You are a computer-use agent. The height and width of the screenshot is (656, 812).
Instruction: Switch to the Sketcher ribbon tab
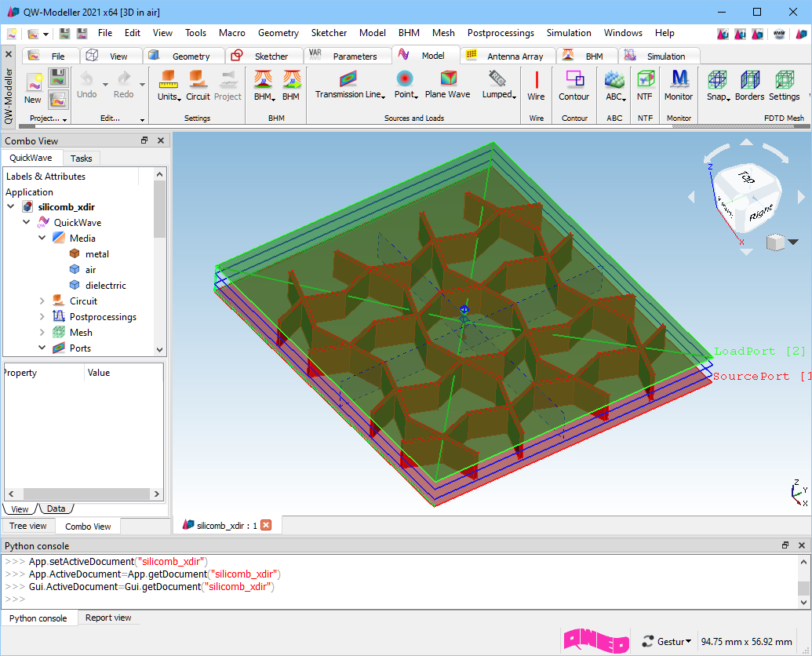(264, 56)
